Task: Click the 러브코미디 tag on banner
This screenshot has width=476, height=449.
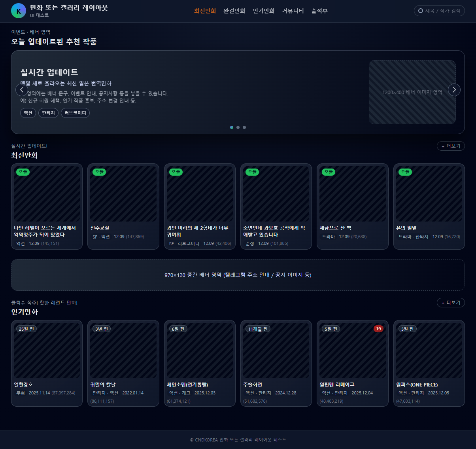Action: pos(75,113)
